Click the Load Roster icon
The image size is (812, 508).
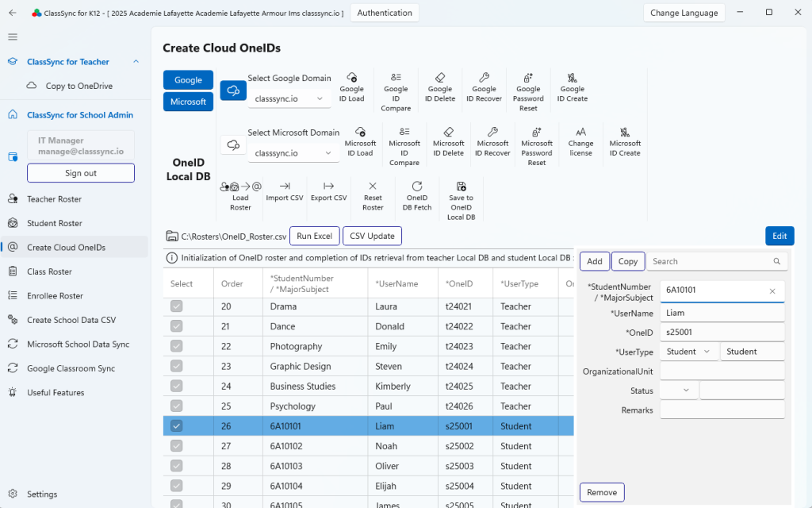click(240, 186)
